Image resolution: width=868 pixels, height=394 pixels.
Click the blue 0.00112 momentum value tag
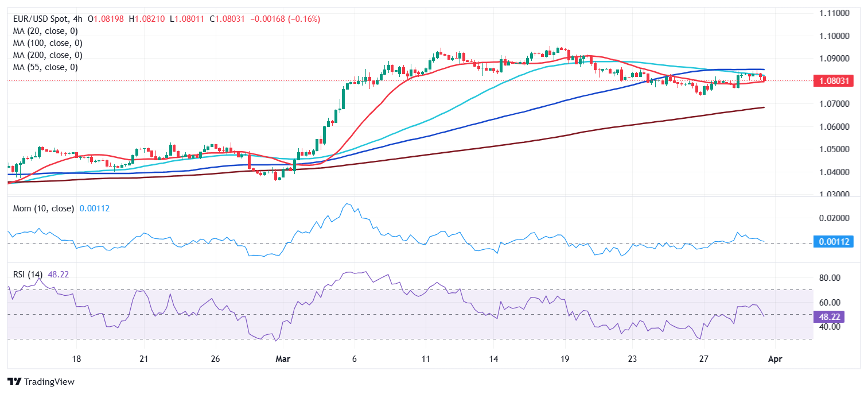[834, 242]
